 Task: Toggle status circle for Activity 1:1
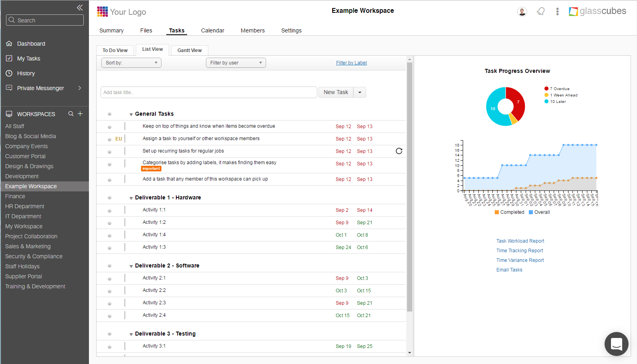[109, 211]
